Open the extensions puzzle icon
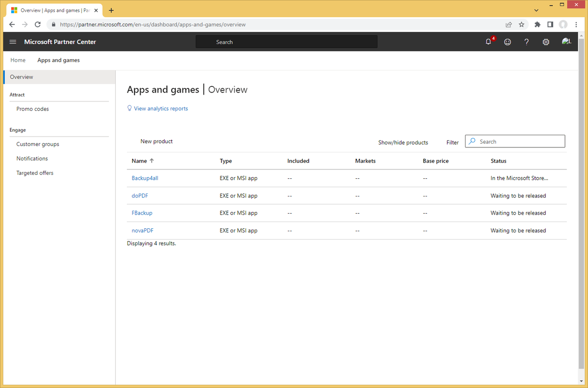The height and width of the screenshot is (388, 588). 538,24
